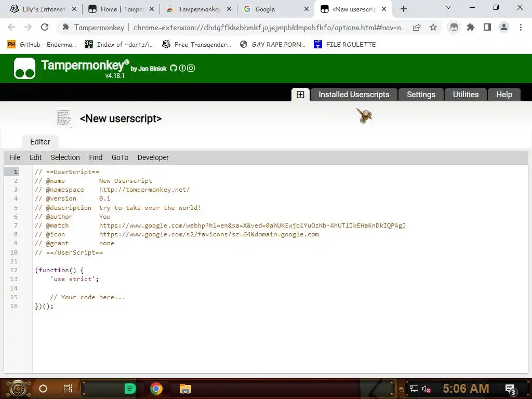Open Chrome from the taskbar
The width and height of the screenshot is (532, 399).
pos(156,389)
